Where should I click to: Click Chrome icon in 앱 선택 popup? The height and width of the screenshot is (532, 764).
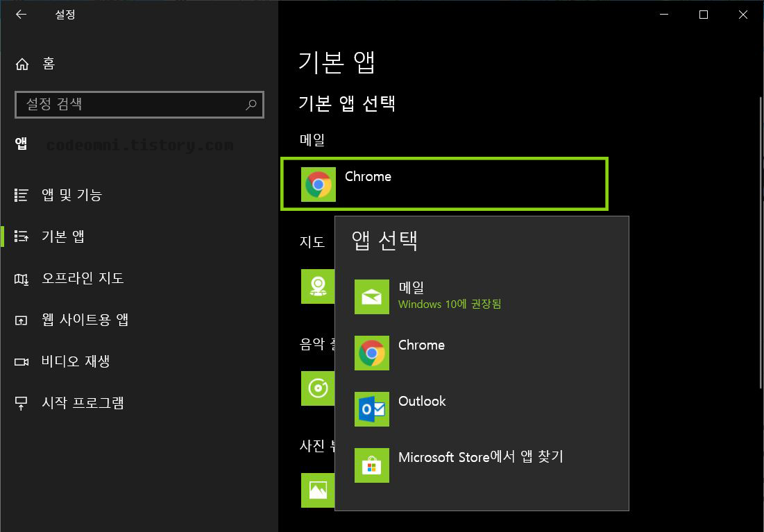[x=372, y=353]
